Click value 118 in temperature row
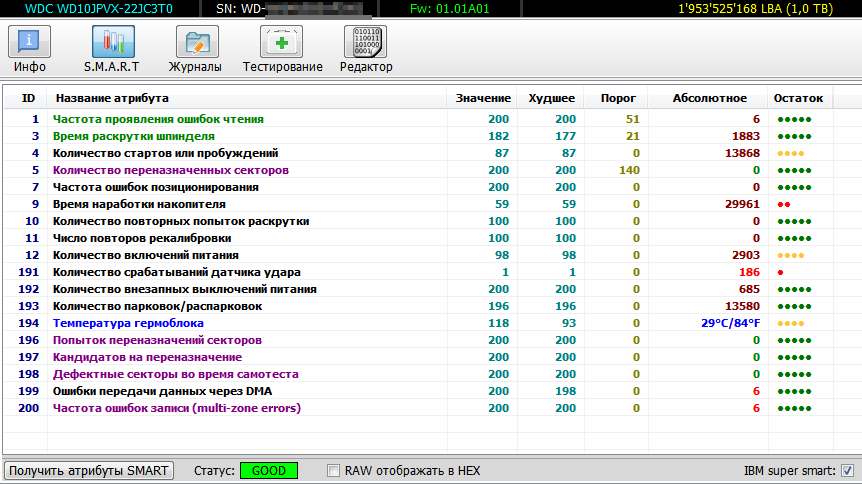Image resolution: width=862 pixels, height=484 pixels. [x=498, y=323]
